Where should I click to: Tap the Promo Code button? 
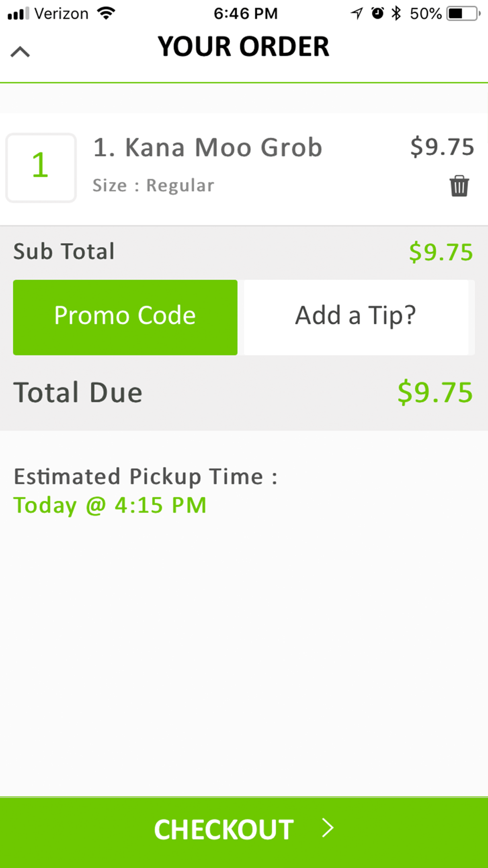pyautogui.click(x=125, y=317)
